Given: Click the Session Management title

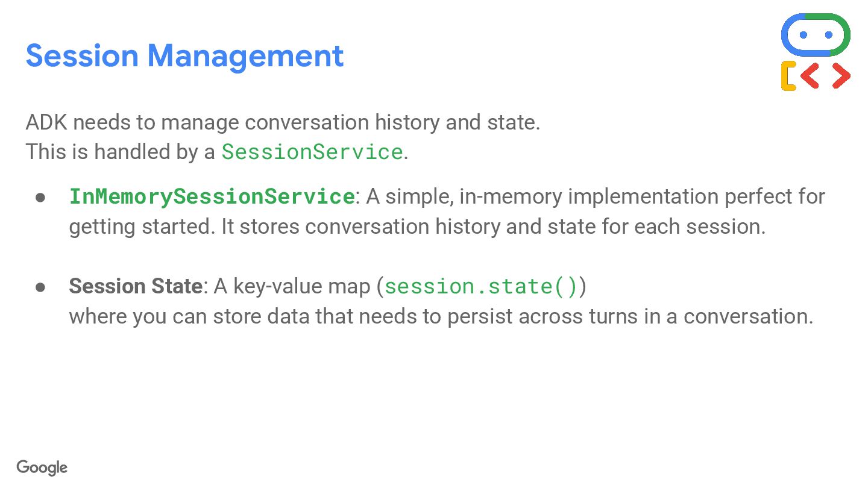Looking at the screenshot, I should point(184,55).
